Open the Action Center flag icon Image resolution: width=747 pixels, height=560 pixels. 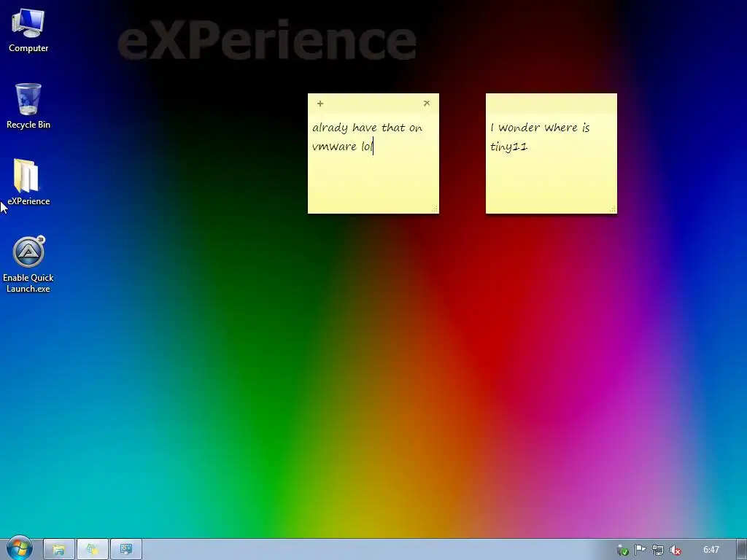click(640, 550)
